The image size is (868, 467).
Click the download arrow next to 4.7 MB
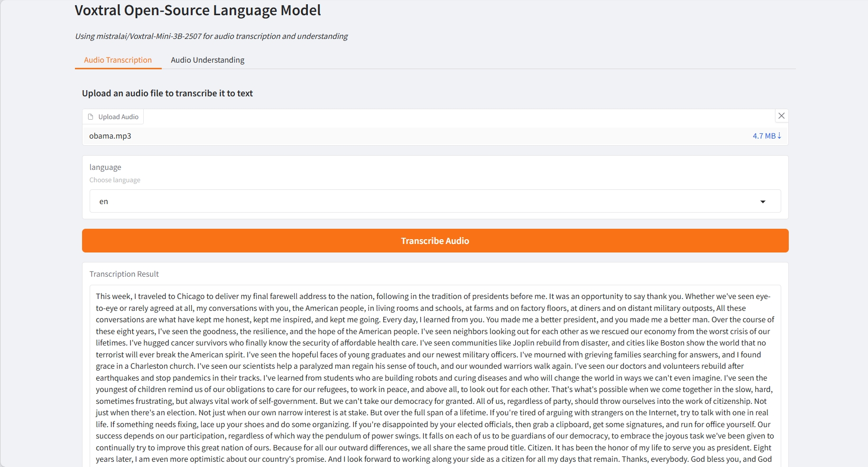(x=779, y=136)
